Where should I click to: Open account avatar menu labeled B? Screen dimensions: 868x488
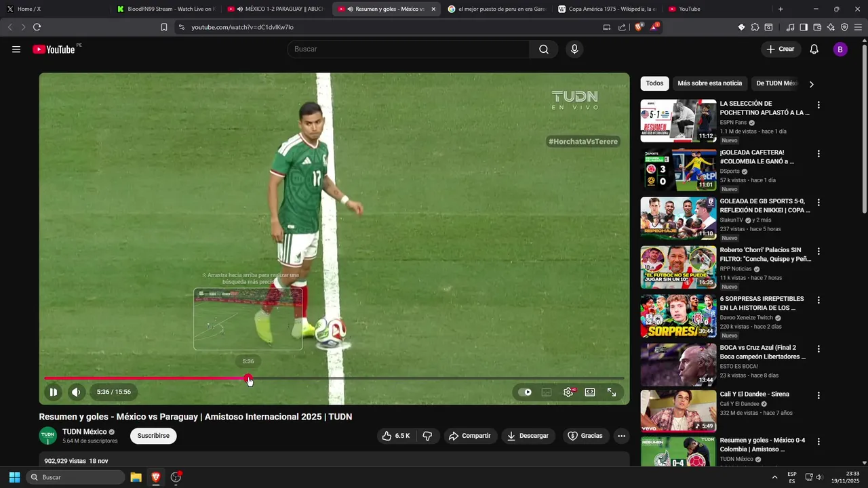840,49
